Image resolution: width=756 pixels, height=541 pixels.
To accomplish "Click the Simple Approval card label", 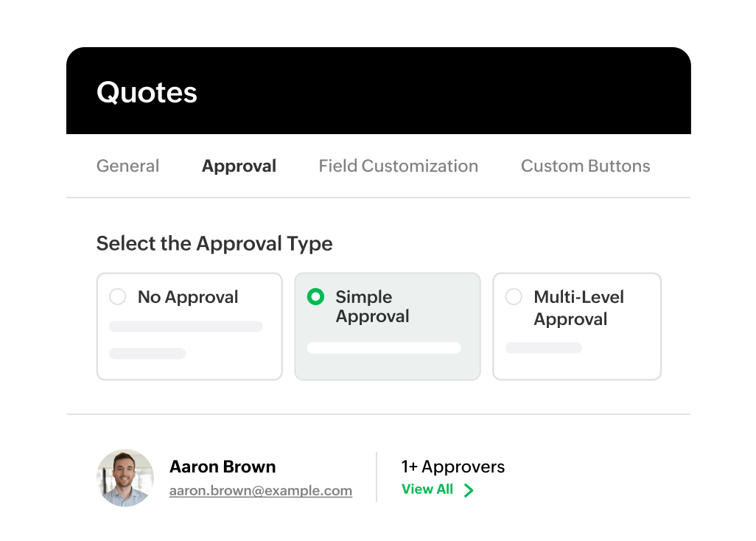I will pyautogui.click(x=372, y=307).
